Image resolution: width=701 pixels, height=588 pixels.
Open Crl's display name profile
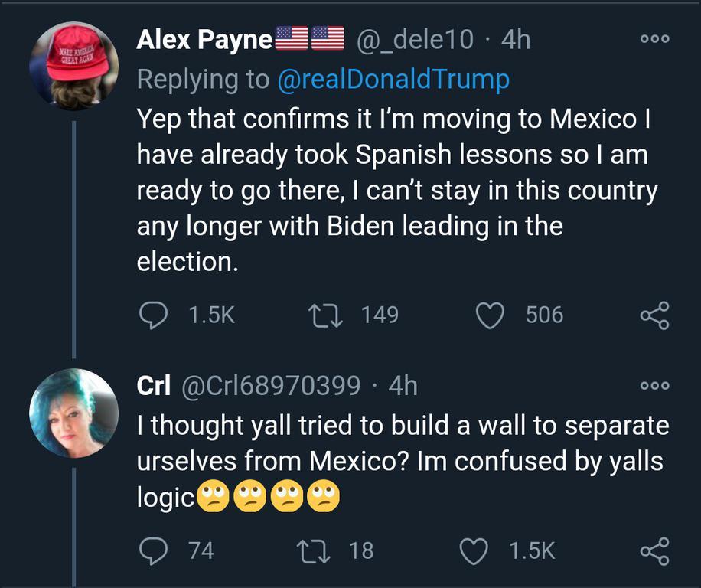pos(153,386)
